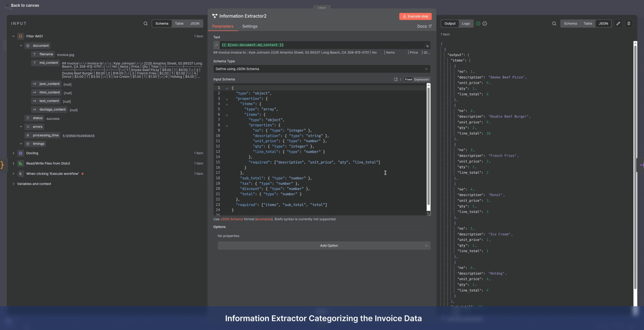644x330 pixels.
Task: Switch to the Logs tab
Action: [x=466, y=23]
